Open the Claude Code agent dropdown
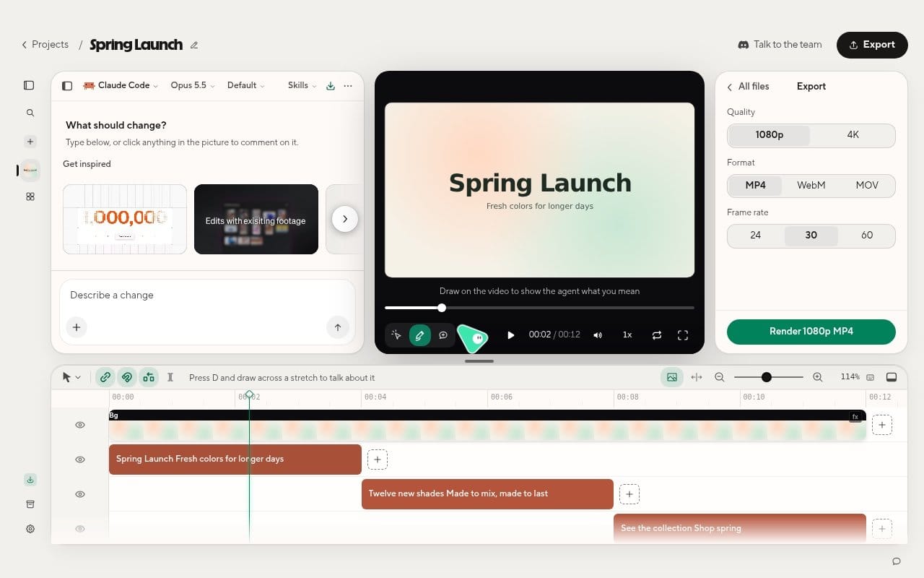 pyautogui.click(x=121, y=85)
